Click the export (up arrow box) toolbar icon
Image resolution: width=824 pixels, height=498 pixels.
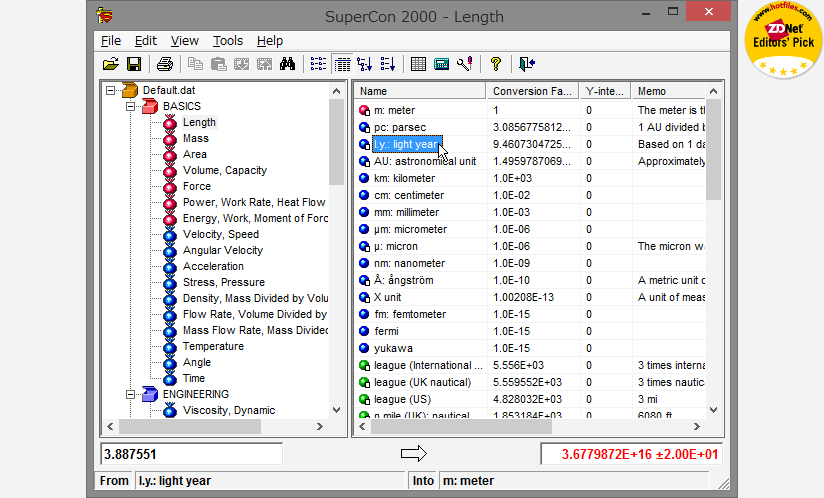tap(264, 64)
